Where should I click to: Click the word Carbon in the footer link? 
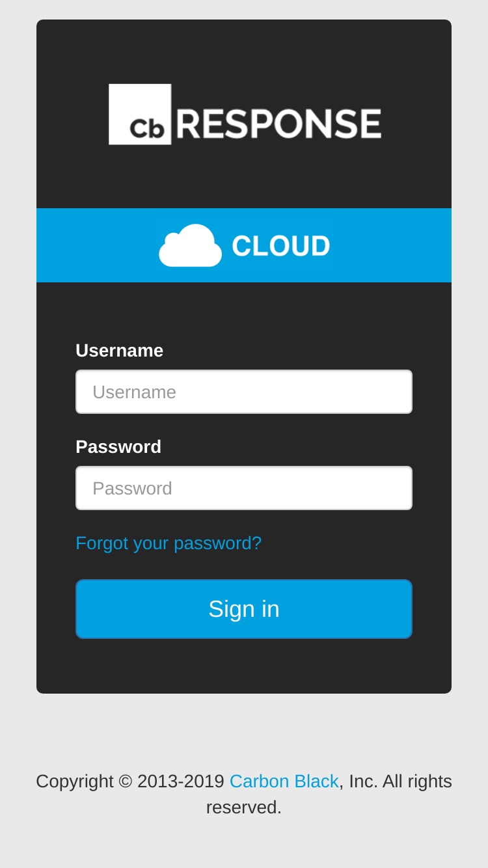(x=260, y=781)
